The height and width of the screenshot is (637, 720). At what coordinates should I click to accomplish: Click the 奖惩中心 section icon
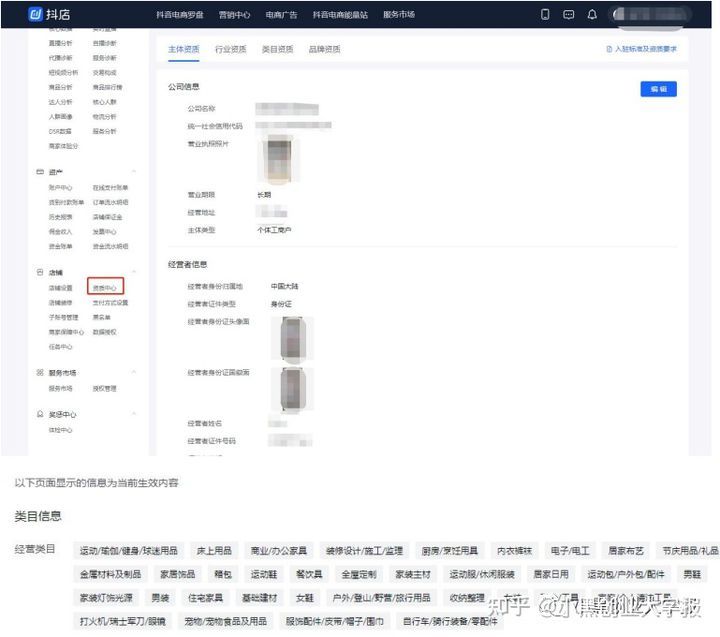(40, 414)
